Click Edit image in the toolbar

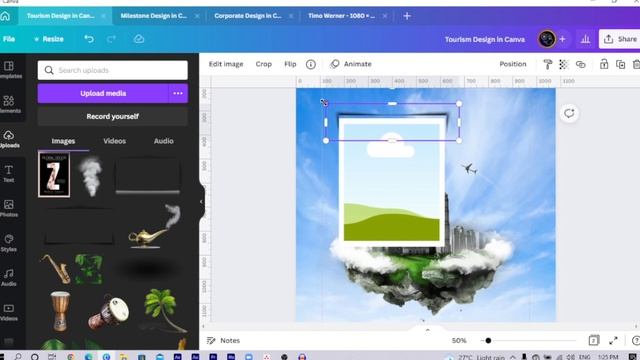tap(226, 64)
